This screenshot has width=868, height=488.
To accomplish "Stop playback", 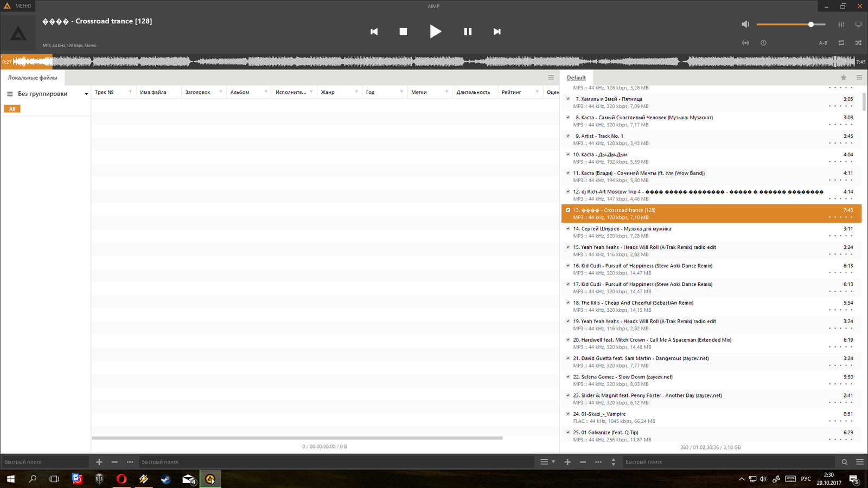I will pyautogui.click(x=403, y=31).
